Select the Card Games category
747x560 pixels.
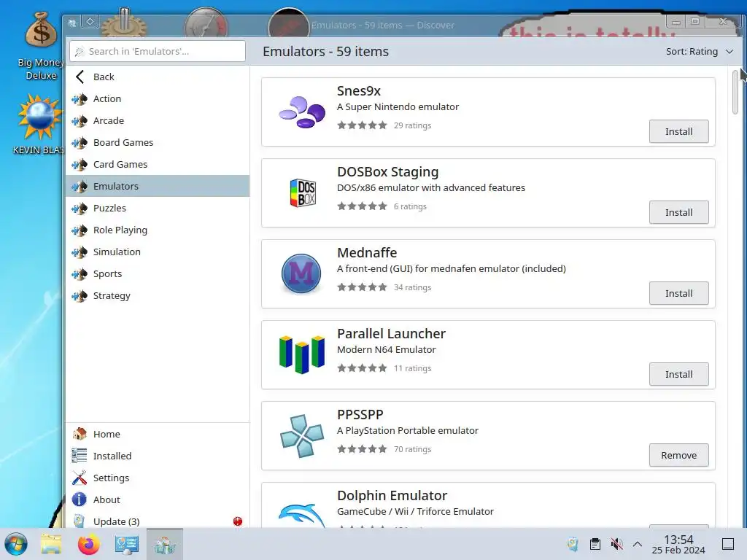(x=158, y=164)
